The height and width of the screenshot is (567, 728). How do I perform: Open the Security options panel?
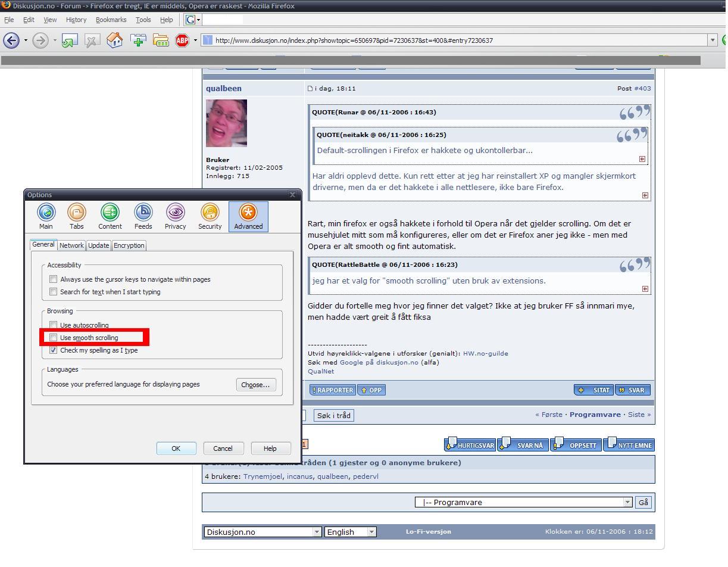coord(210,216)
